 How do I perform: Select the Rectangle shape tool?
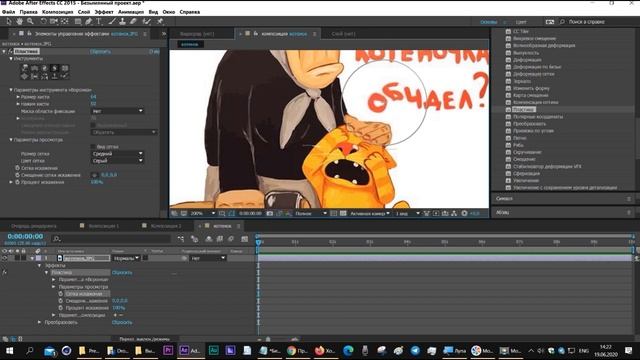tap(78, 21)
